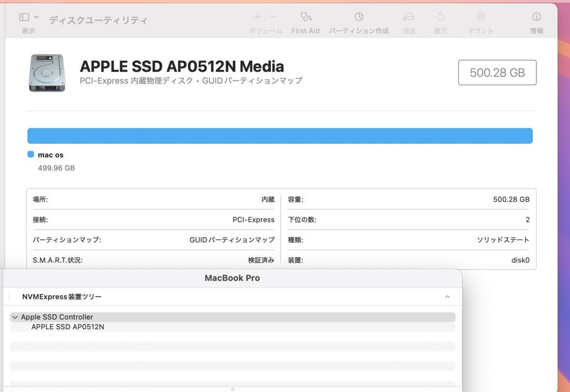Open the info icon in toolbar
This screenshot has height=392, width=570.
click(537, 17)
